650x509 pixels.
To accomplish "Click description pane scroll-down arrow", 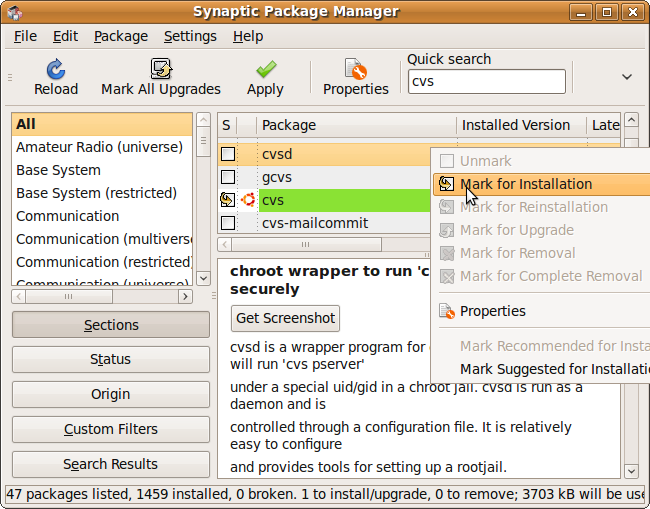I will tap(631, 471).
